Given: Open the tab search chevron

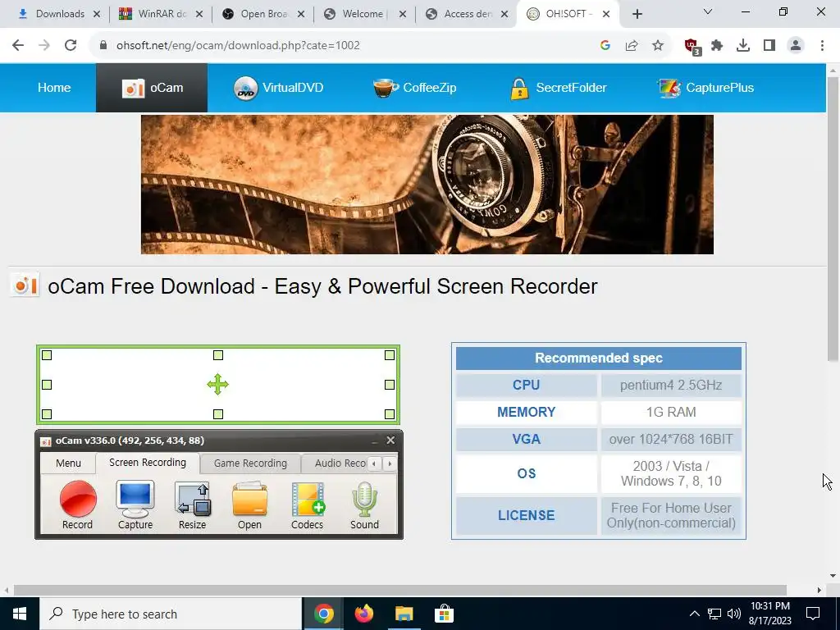Looking at the screenshot, I should 708,11.
